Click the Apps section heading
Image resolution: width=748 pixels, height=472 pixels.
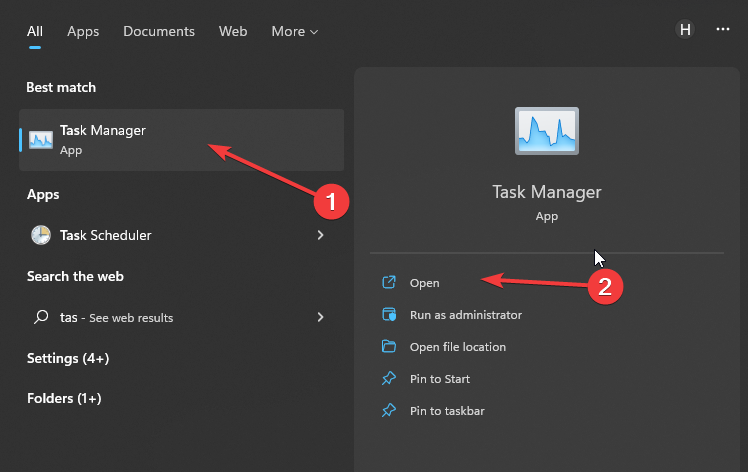(x=43, y=195)
